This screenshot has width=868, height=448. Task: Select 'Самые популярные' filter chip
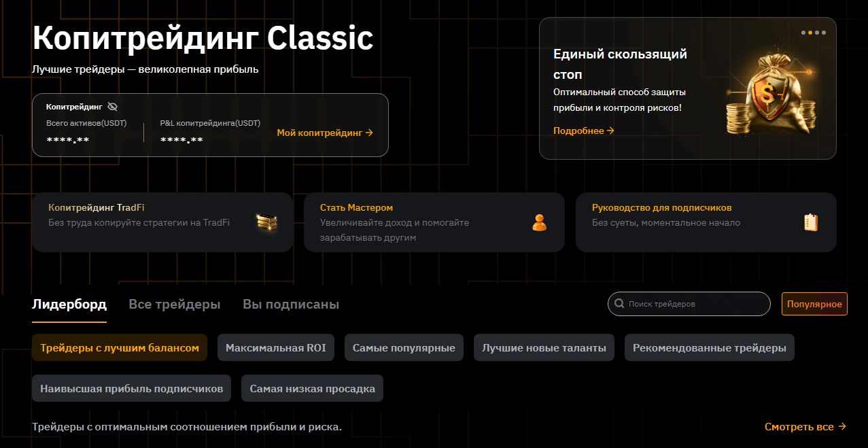point(404,348)
